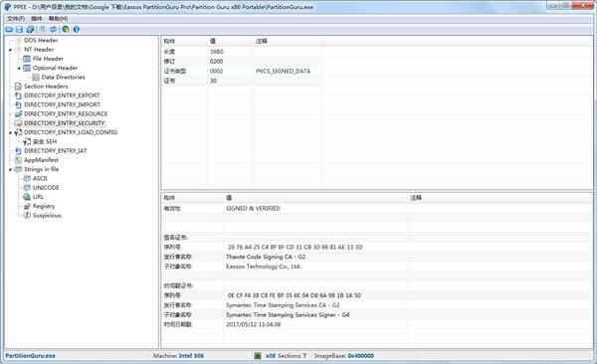Click the timestamp certificate serial number value
The height and width of the screenshot is (364, 597).
coord(295,295)
